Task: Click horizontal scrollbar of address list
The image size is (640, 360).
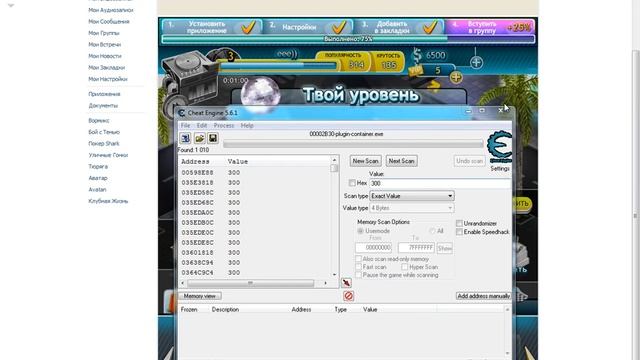Action: click(x=251, y=283)
